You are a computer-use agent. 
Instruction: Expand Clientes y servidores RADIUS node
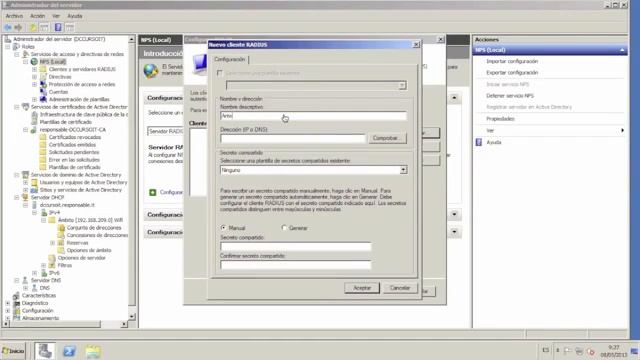[x=35, y=69]
